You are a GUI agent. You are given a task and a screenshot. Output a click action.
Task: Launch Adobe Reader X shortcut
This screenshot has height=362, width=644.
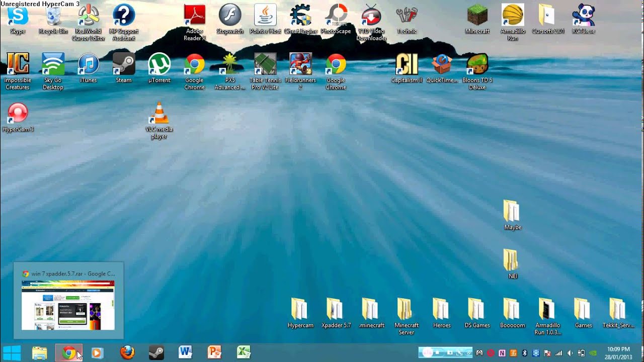194,23
